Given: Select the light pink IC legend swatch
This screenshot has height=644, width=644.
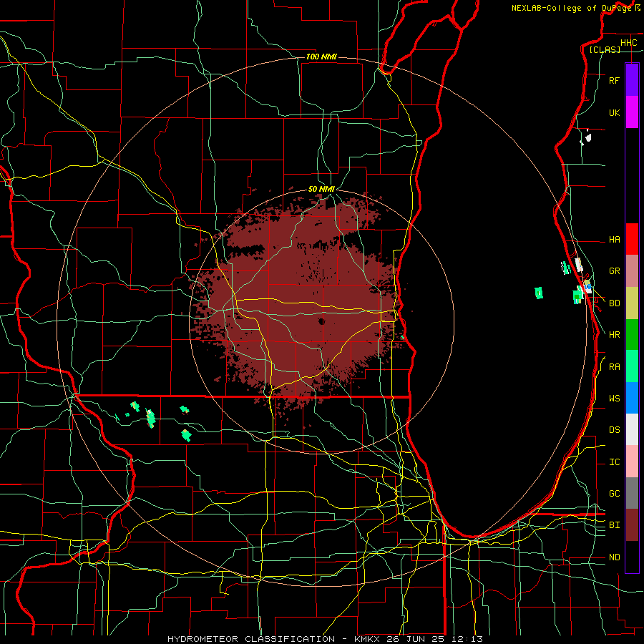Looking at the screenshot, I should point(632,462).
